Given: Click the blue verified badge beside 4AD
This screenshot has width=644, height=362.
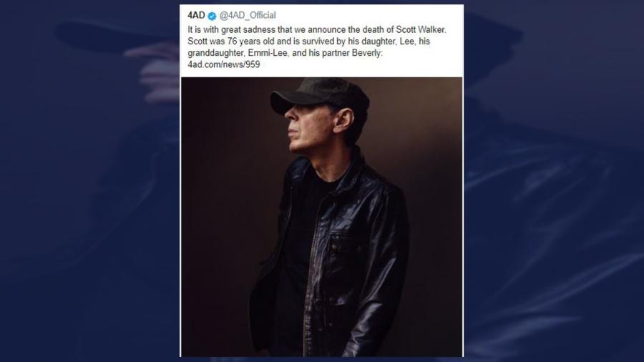Looking at the screenshot, I should point(213,16).
